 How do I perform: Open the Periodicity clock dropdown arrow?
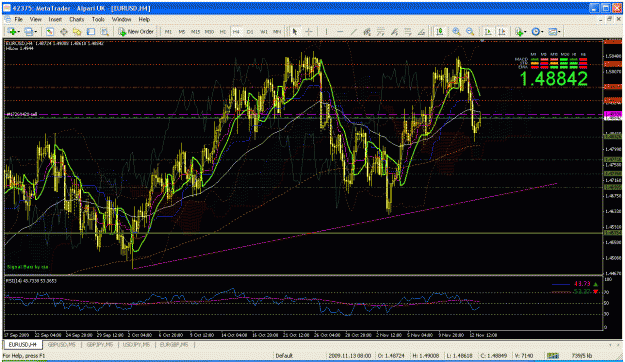(x=542, y=31)
